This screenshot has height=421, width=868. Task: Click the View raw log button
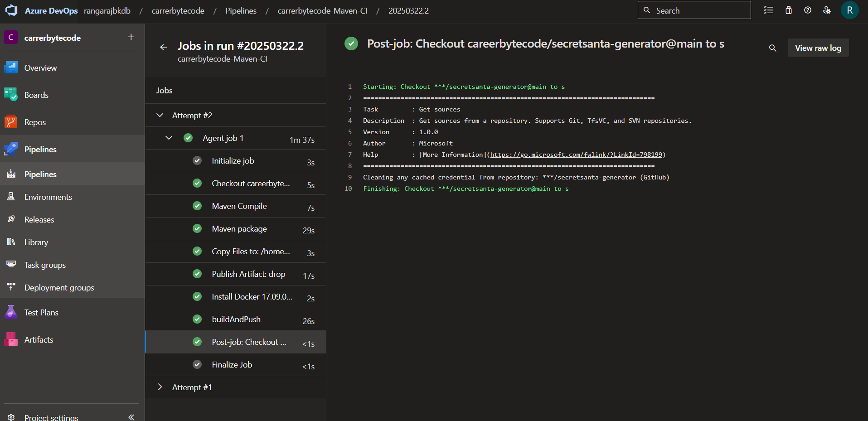coord(818,48)
